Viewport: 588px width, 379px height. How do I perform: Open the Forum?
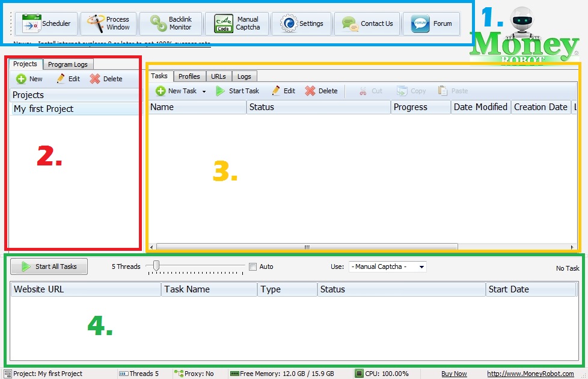[432, 24]
